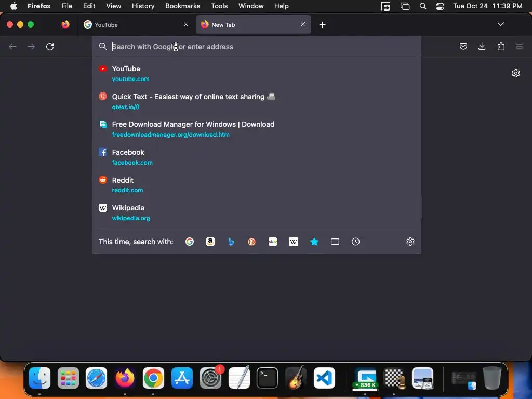The width and height of the screenshot is (532, 399).
Task: Close the New Tab tab
Action: [x=303, y=24]
